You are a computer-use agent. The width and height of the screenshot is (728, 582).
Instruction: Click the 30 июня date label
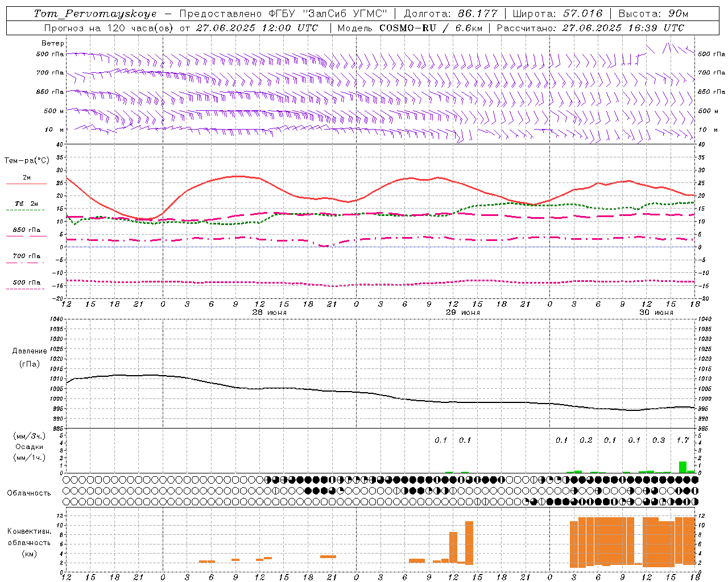click(x=656, y=313)
